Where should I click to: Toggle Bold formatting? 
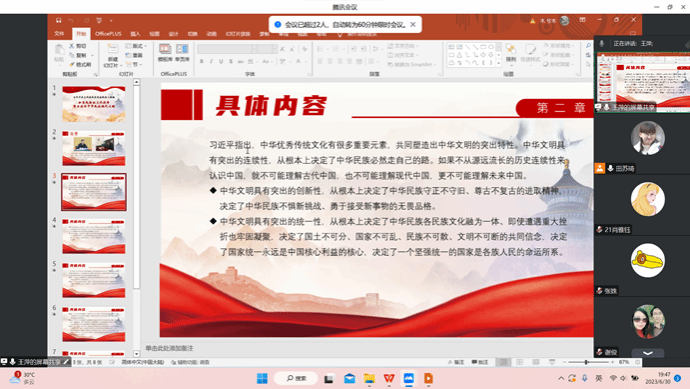point(202,61)
